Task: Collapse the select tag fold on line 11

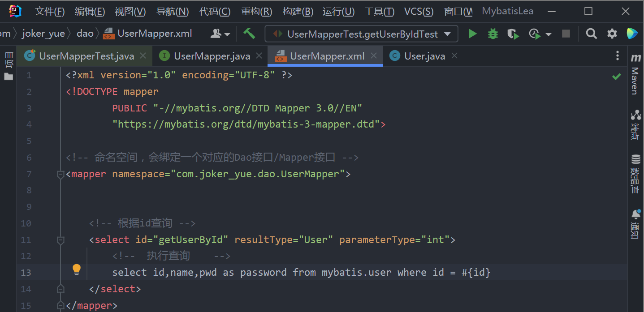Action: click(61, 240)
